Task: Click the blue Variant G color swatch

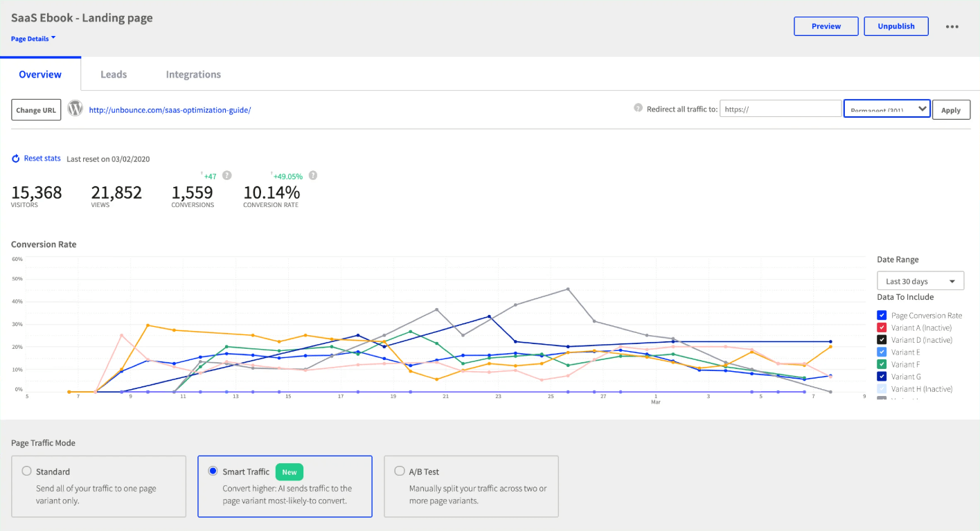Action: 882,376
